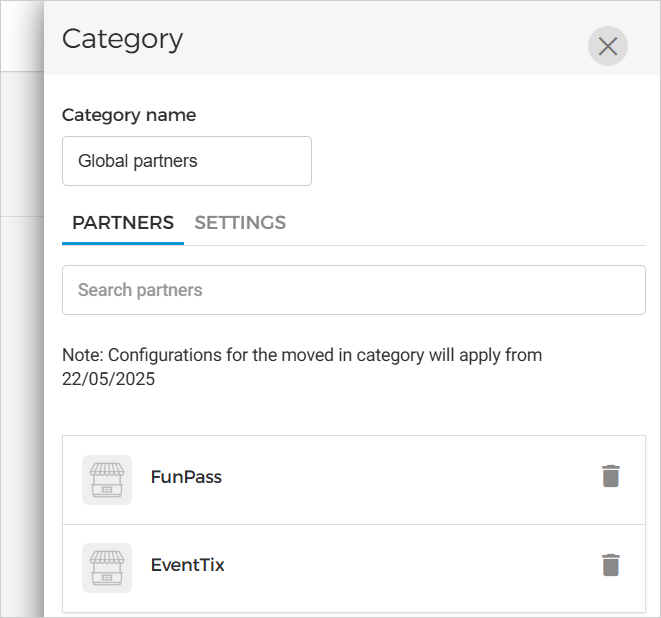
Task: Focus the Search partners field
Action: [353, 290]
